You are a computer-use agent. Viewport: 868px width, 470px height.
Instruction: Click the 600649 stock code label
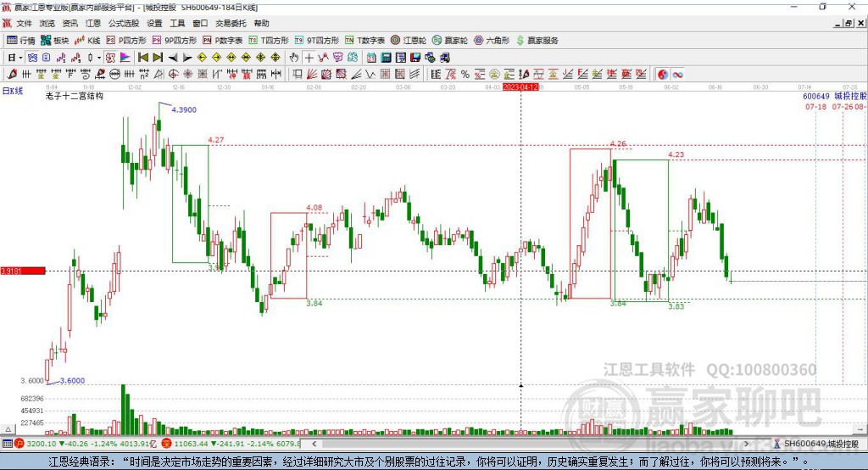pyautogui.click(x=816, y=97)
